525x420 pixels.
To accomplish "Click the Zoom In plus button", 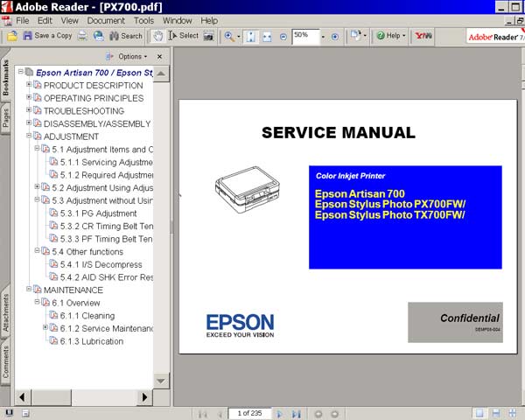I will pos(334,37).
